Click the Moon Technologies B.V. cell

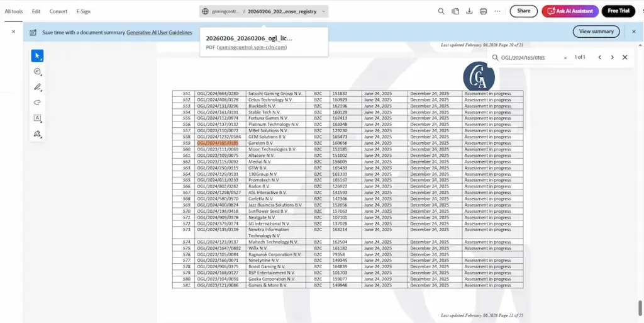click(x=275, y=149)
